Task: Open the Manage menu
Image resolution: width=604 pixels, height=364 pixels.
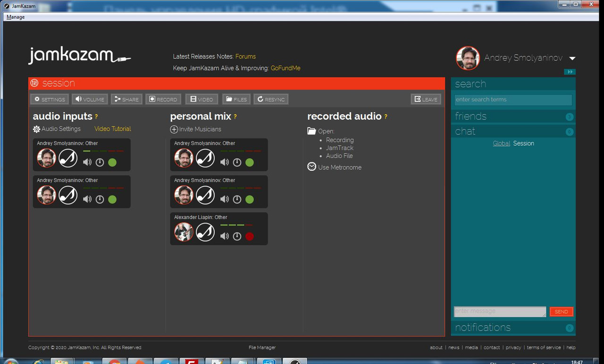Action: point(16,17)
